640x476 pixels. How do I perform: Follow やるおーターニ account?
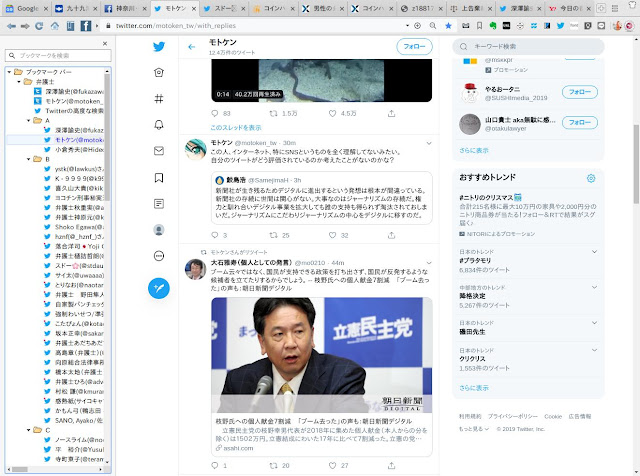tap(580, 92)
